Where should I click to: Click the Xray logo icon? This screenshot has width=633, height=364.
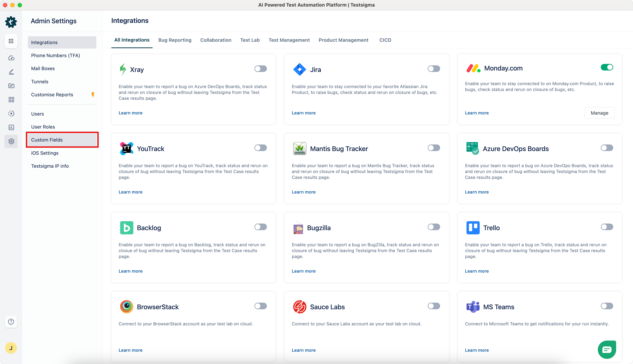(123, 70)
